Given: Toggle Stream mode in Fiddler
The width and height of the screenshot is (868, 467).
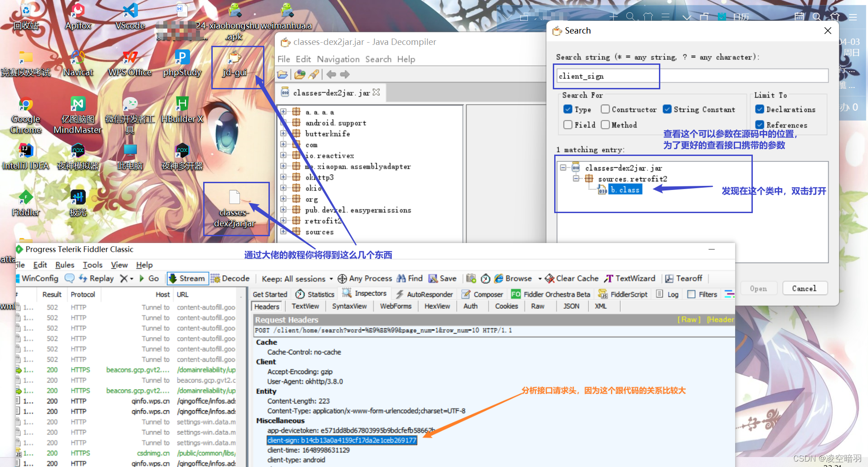Looking at the screenshot, I should 187,278.
